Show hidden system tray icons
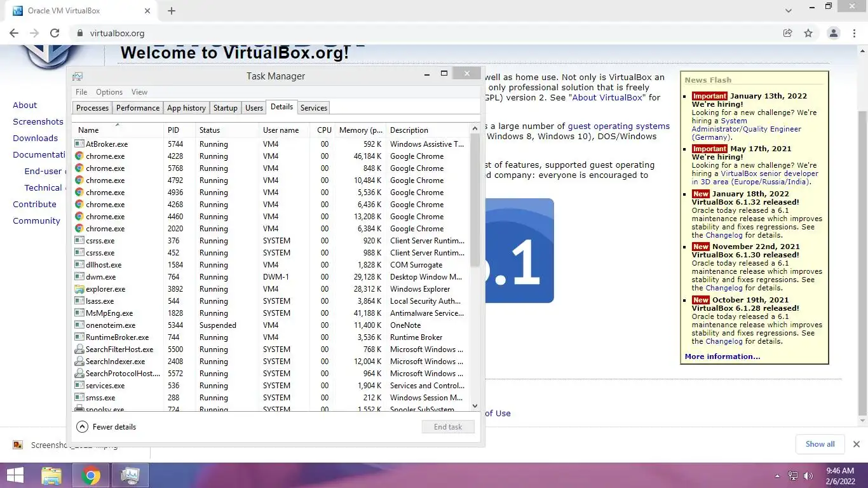 pos(777,476)
